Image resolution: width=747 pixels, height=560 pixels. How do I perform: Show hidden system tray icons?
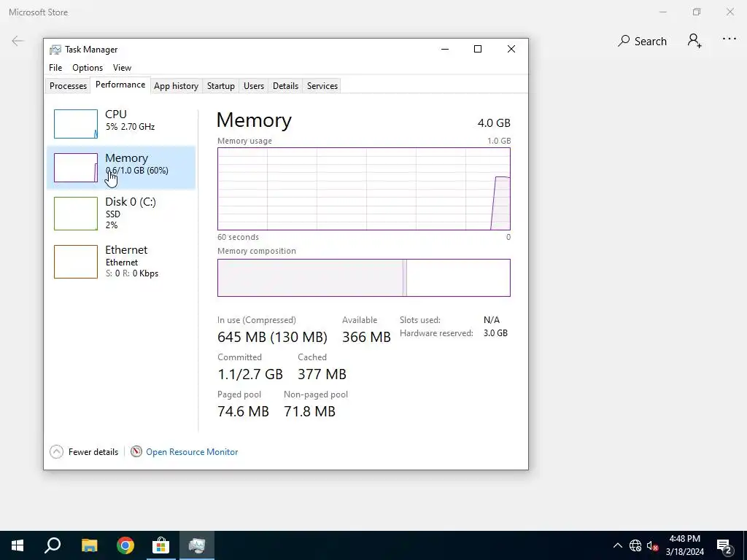coord(617,545)
